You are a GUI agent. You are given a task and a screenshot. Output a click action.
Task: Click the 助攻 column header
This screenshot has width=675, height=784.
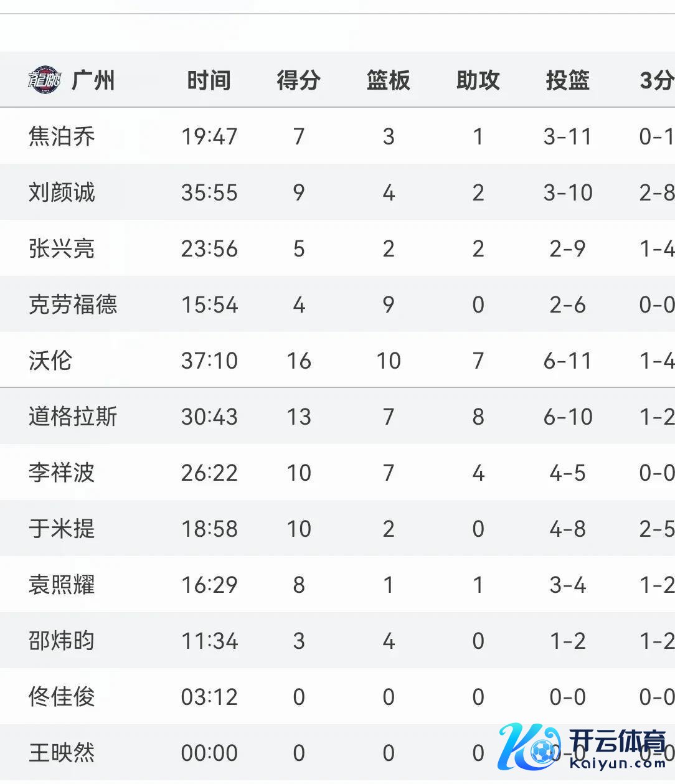(x=478, y=80)
